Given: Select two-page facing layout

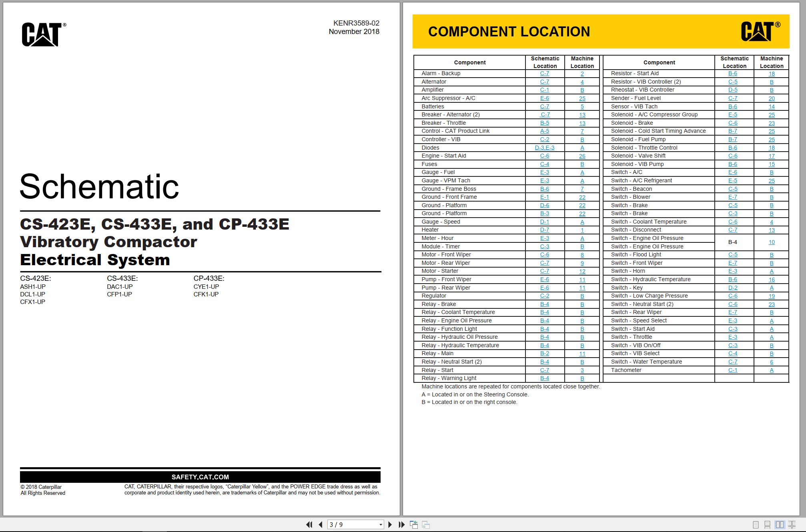Looking at the screenshot, I should tap(780, 524).
